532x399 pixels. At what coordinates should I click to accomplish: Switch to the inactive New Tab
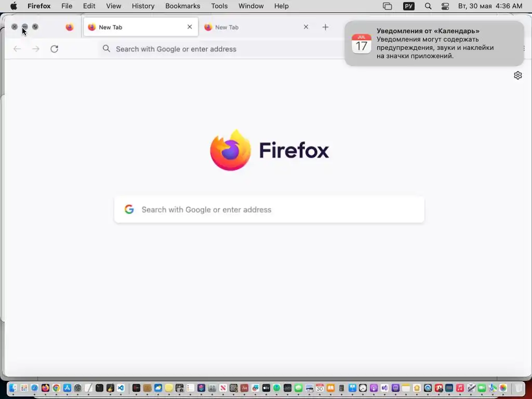[x=255, y=27]
